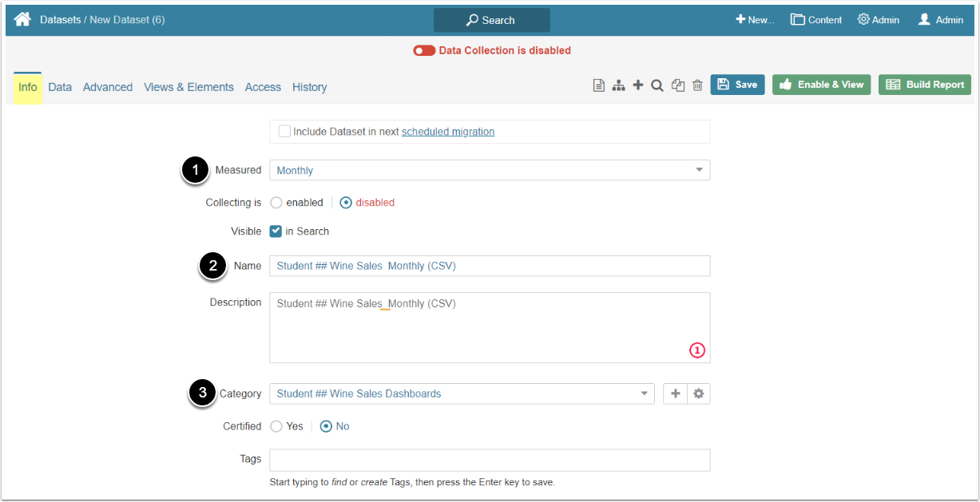This screenshot has width=980, height=502.
Task: Click the Tags input field
Action: click(x=490, y=460)
